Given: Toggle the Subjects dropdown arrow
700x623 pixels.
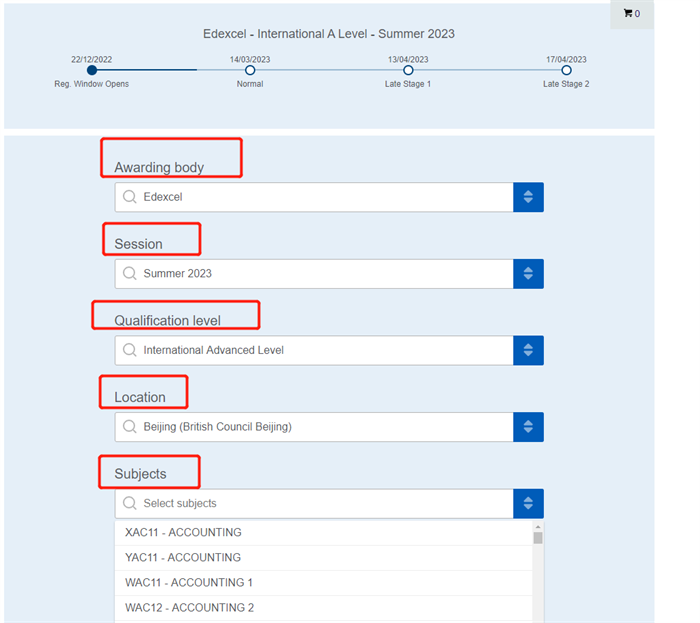Looking at the screenshot, I should 528,503.
